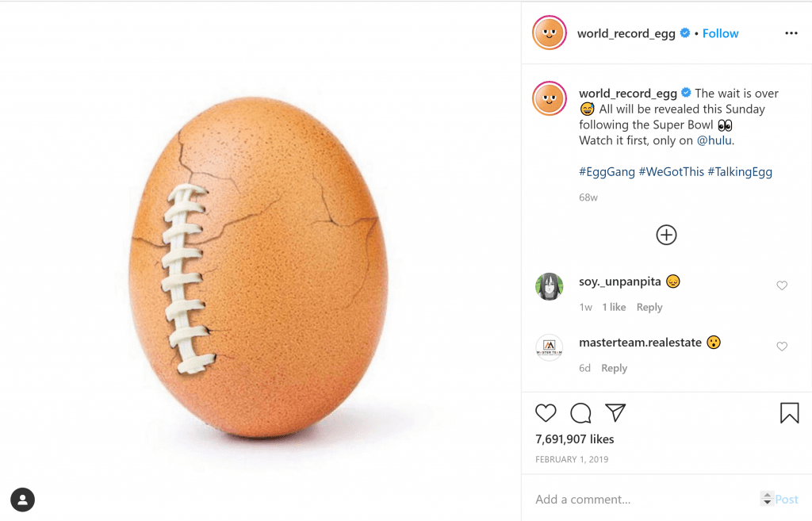Open the profile avatar in the bottom-left corner
Viewport: 812px width, 521px height.
pos(22,500)
